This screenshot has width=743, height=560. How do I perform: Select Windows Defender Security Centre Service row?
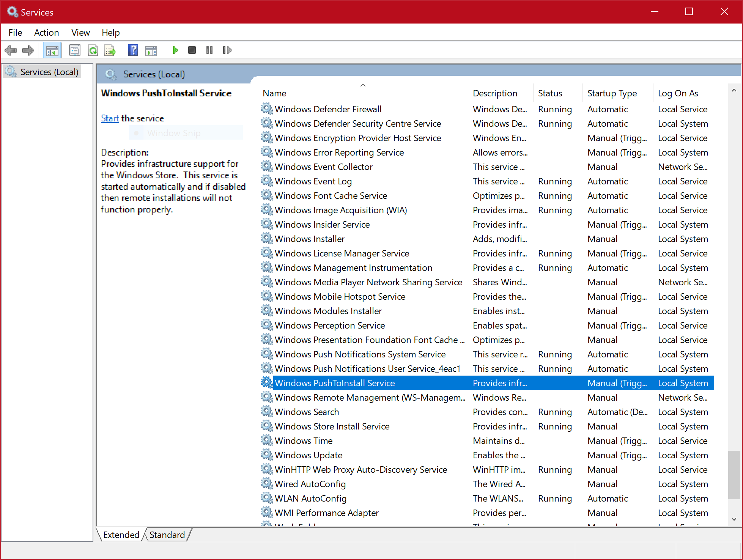[487, 124]
